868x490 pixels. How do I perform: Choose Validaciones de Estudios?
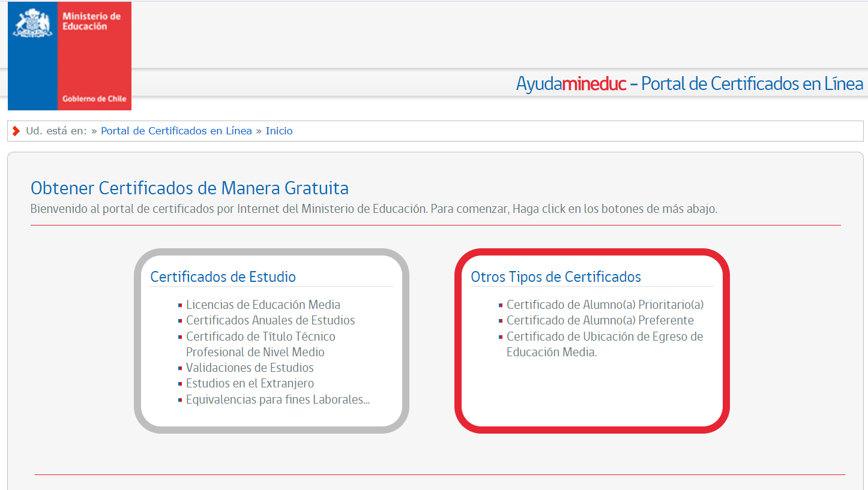[250, 368]
